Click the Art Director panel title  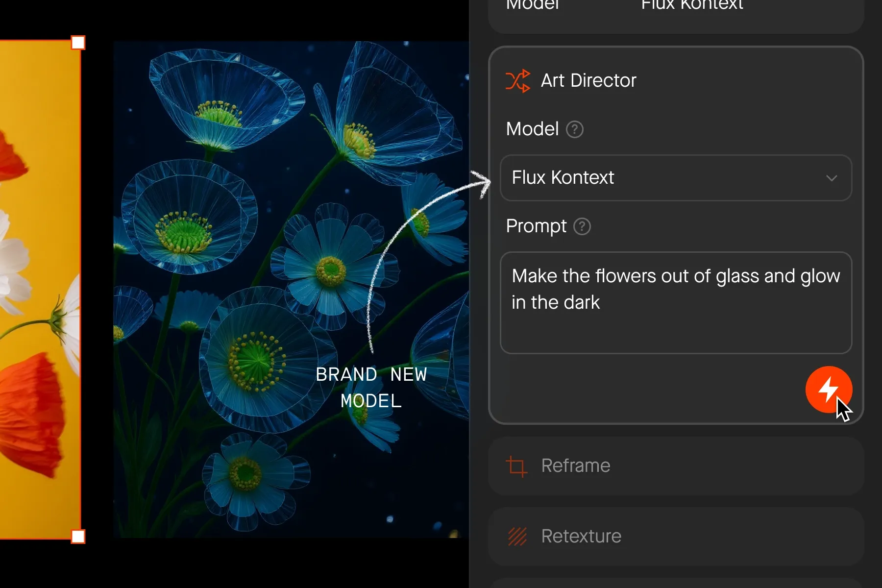pos(588,81)
